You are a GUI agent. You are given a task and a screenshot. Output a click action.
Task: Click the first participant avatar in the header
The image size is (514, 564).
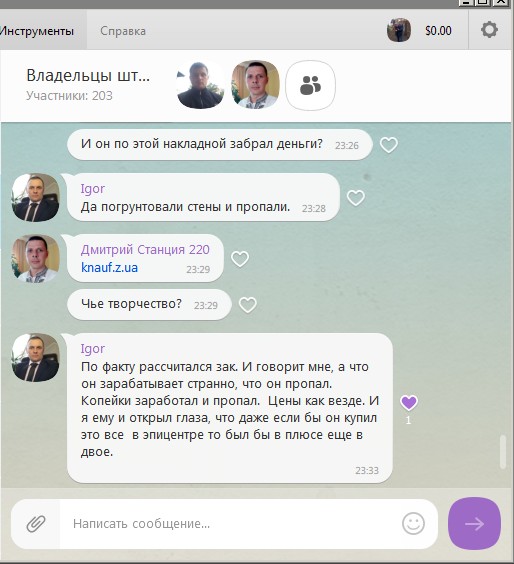[200, 85]
